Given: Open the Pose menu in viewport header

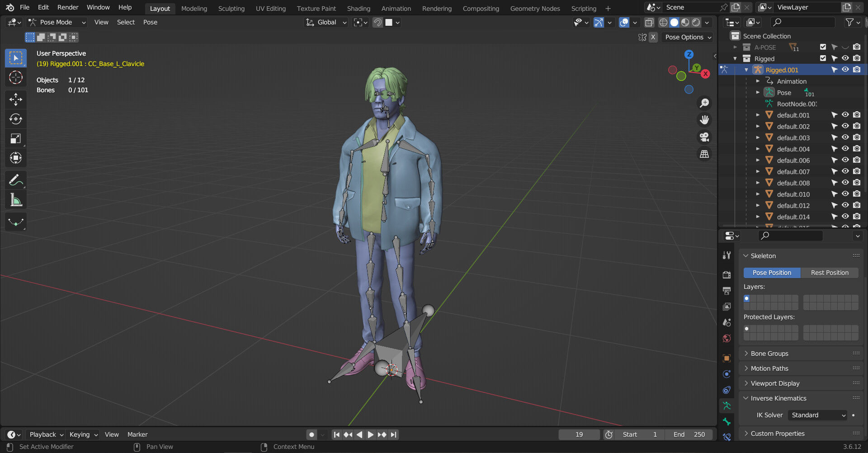Looking at the screenshot, I should pyautogui.click(x=150, y=22).
